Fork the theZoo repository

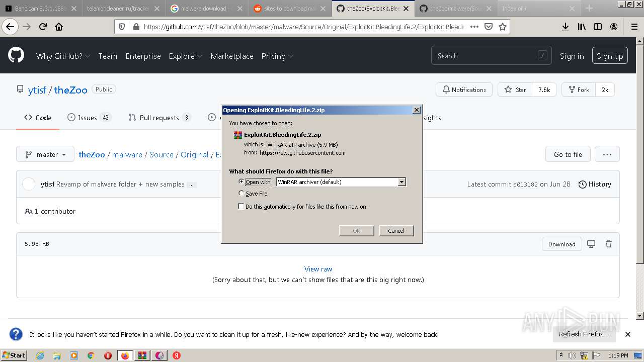coord(579,89)
